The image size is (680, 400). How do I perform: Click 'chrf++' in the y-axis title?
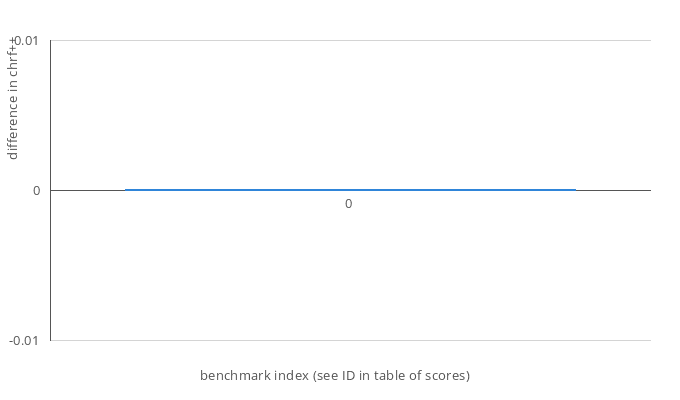(x=13, y=55)
